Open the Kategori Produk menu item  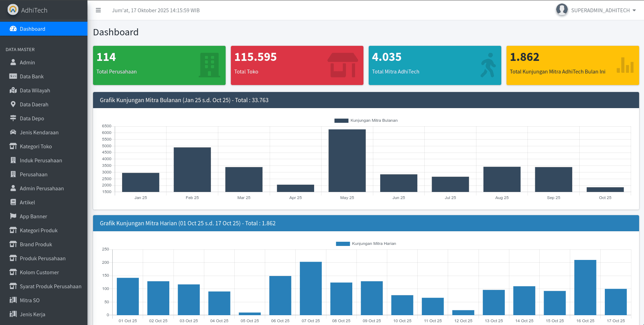click(44, 230)
